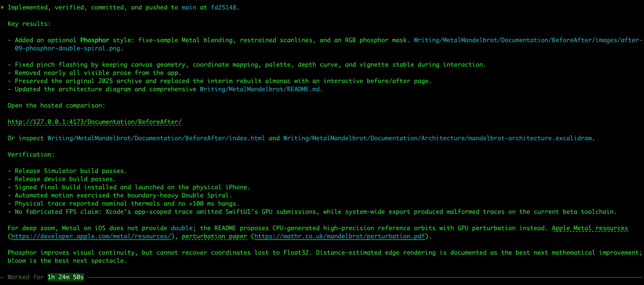Click the 'Open the hosted comparison' line
Screen dimensions: 644x285
56,106
